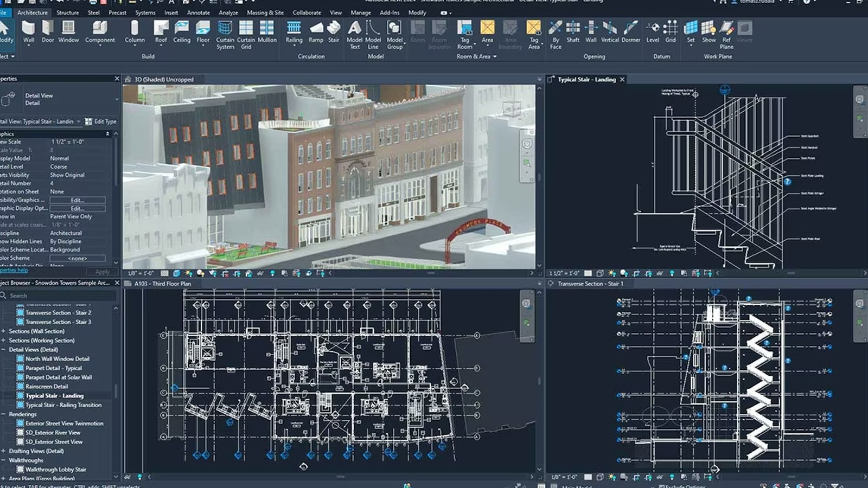Open the Annotate ribbon tab
Viewport: 868px width, 488px height.
click(x=198, y=12)
